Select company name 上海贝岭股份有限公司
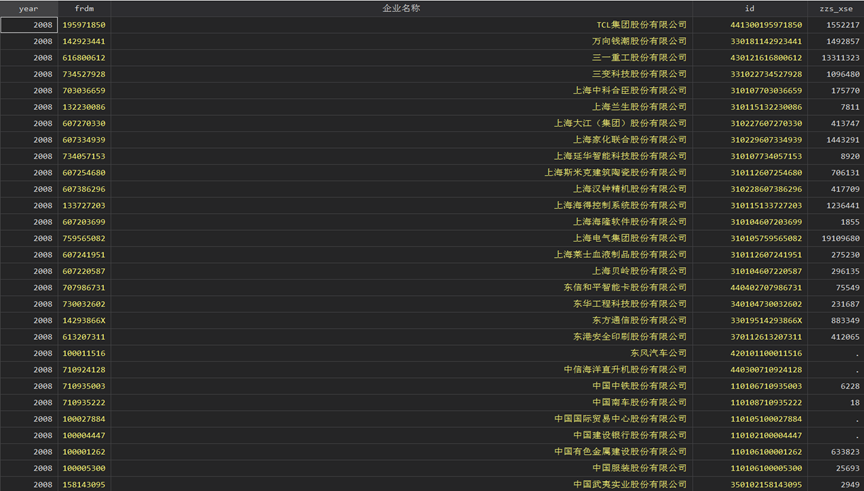 point(639,271)
